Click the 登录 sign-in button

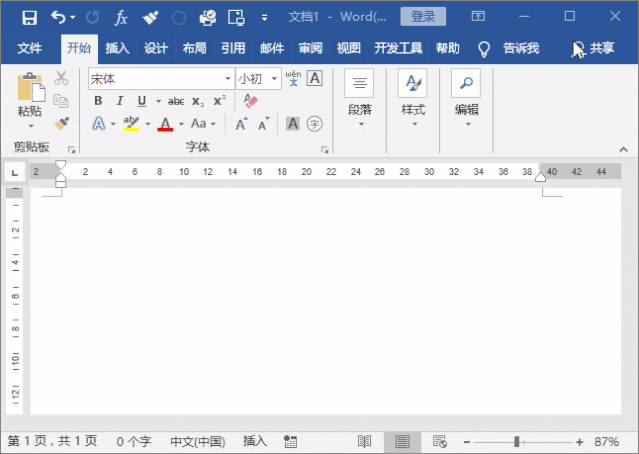coord(423,17)
